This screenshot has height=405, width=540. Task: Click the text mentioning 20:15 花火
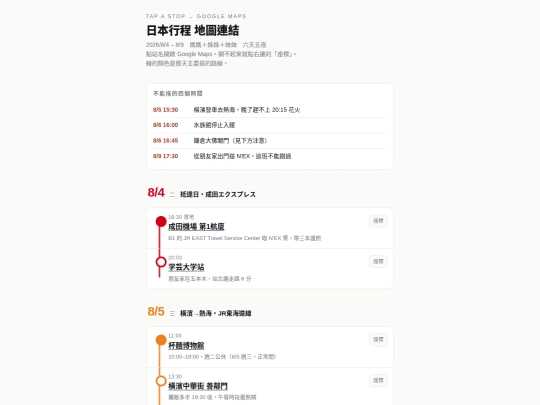(x=247, y=110)
